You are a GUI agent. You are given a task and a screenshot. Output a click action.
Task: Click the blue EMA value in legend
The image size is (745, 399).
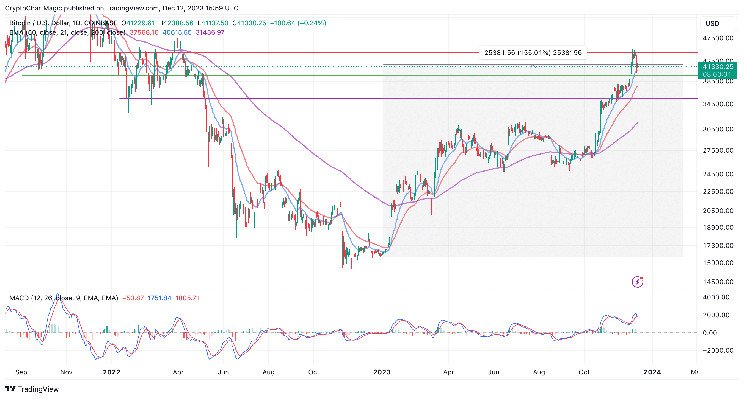(176, 32)
